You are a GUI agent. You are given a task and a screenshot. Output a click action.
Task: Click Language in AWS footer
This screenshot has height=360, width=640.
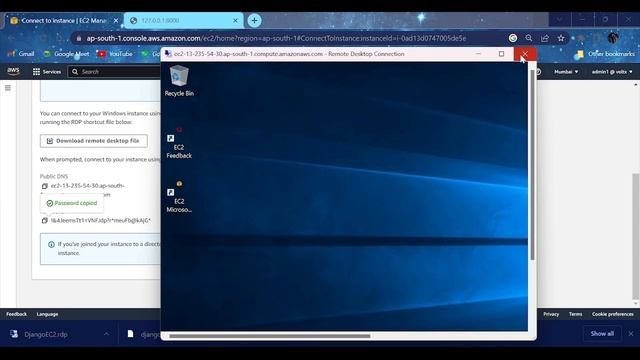(47, 314)
